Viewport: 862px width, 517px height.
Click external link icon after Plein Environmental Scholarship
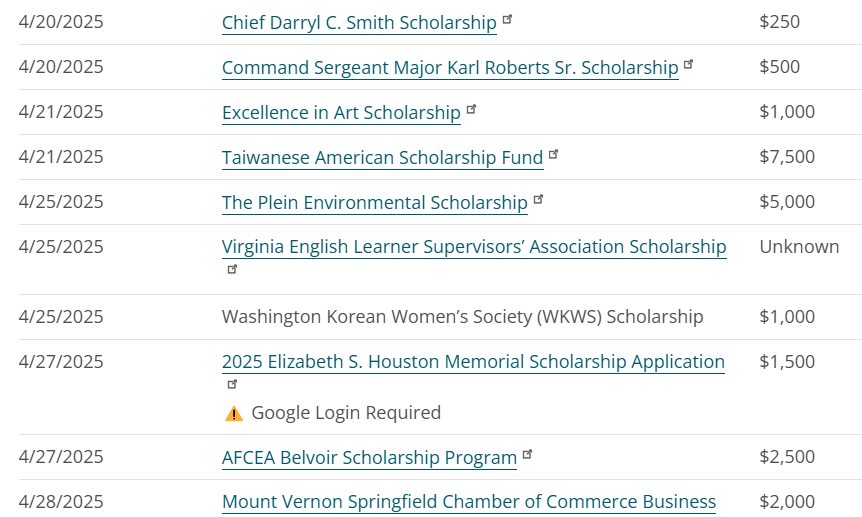pos(538,200)
